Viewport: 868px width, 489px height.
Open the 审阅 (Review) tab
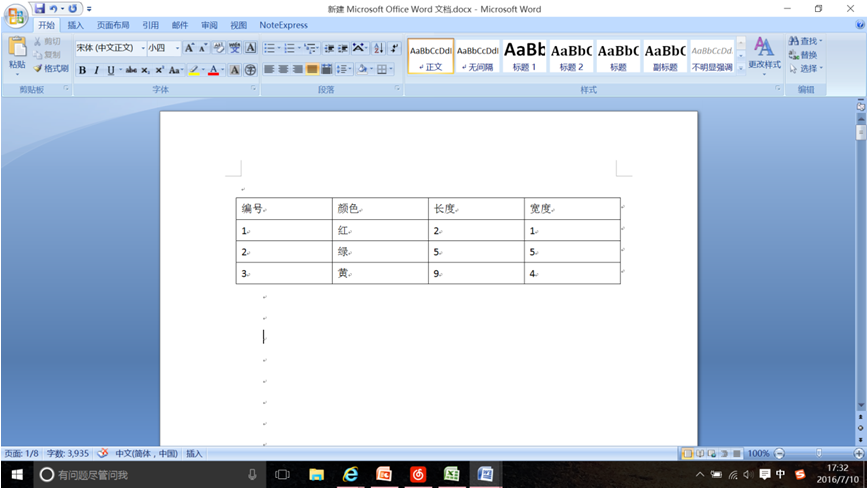tap(209, 25)
